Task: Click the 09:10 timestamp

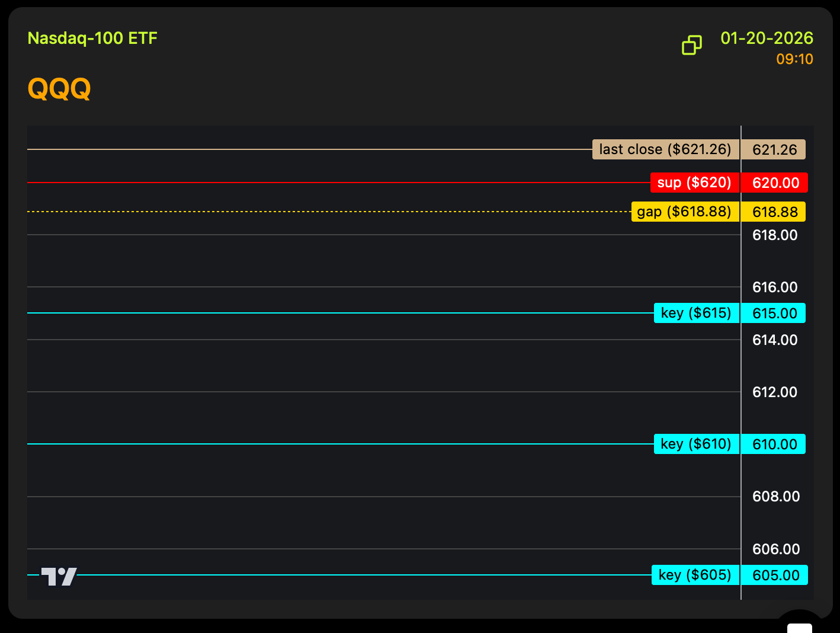Action: point(794,59)
